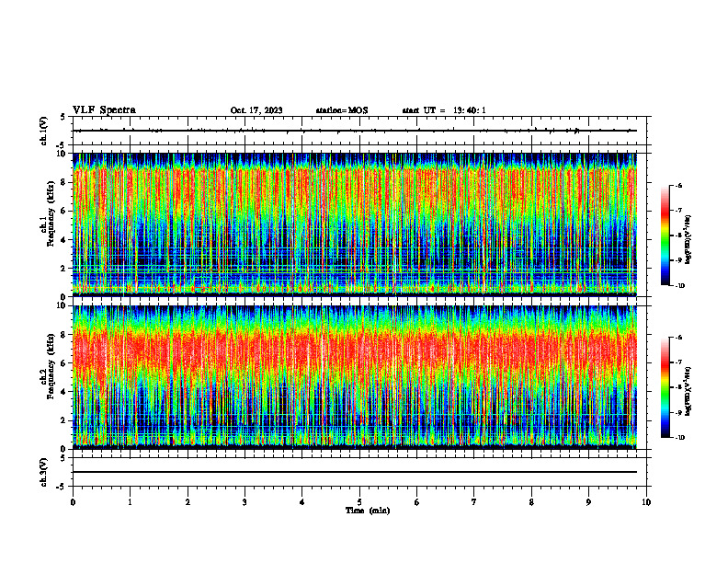The image size is (728, 563).
Task: Select the start UT time "13:40: 1"
Action: [470, 110]
